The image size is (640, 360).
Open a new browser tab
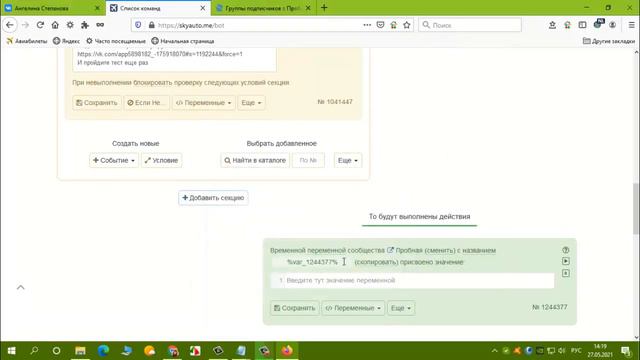coord(324,8)
